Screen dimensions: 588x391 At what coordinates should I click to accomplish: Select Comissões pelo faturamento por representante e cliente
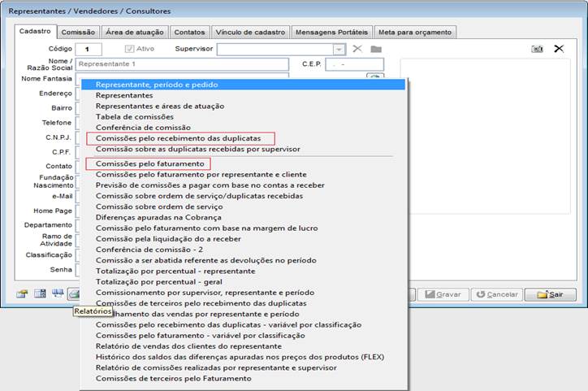pyautogui.click(x=244, y=175)
